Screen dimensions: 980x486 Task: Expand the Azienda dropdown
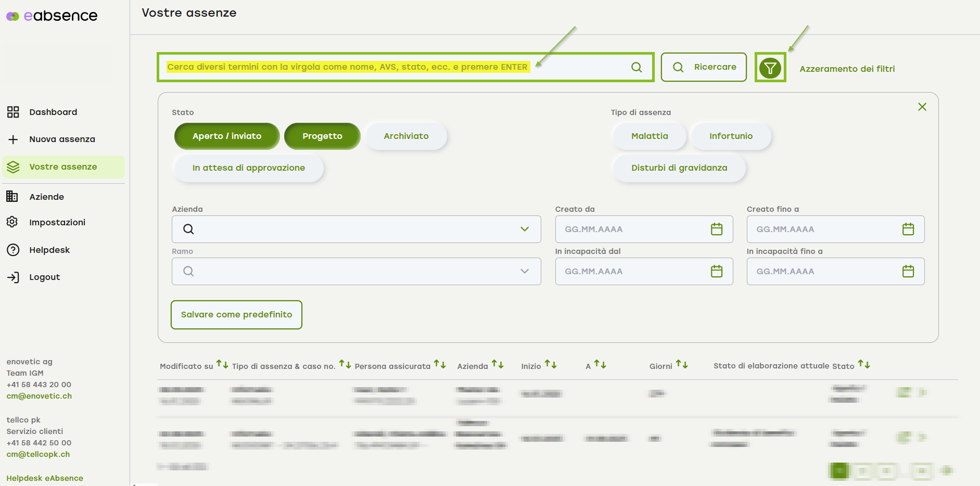pos(524,229)
